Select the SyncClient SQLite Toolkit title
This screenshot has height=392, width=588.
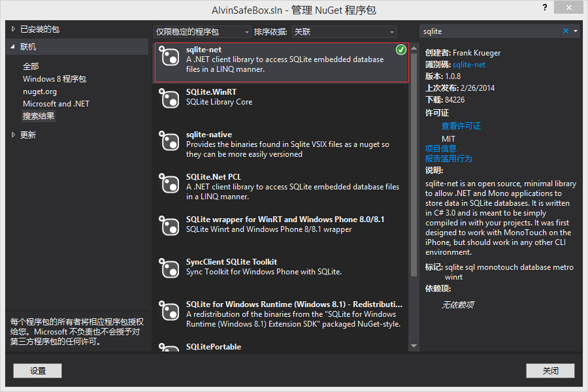click(x=231, y=261)
